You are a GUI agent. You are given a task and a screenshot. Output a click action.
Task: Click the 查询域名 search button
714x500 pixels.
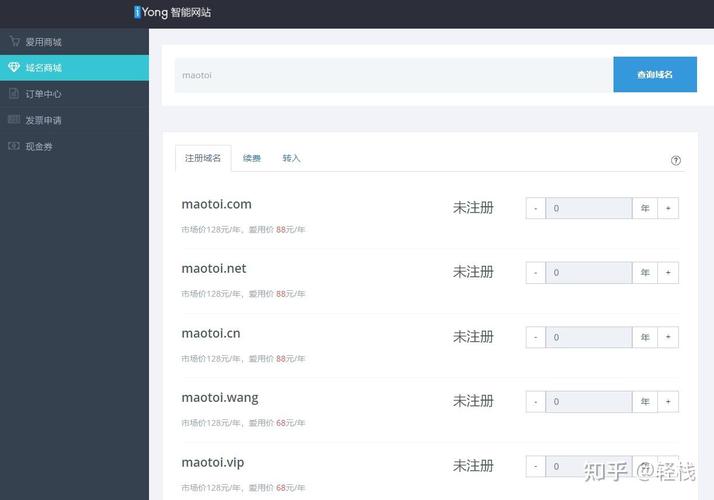click(x=655, y=75)
